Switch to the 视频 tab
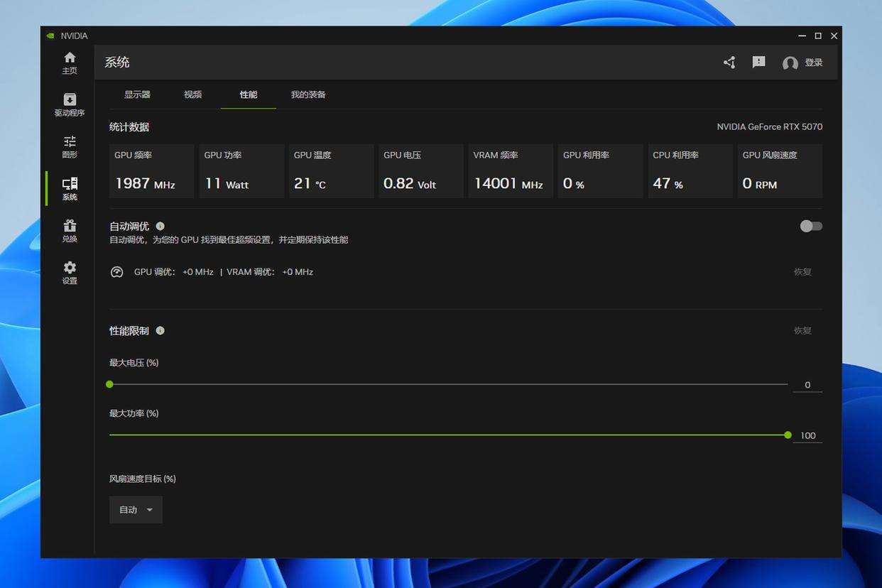Screen dimensions: 882x588 click(x=192, y=94)
